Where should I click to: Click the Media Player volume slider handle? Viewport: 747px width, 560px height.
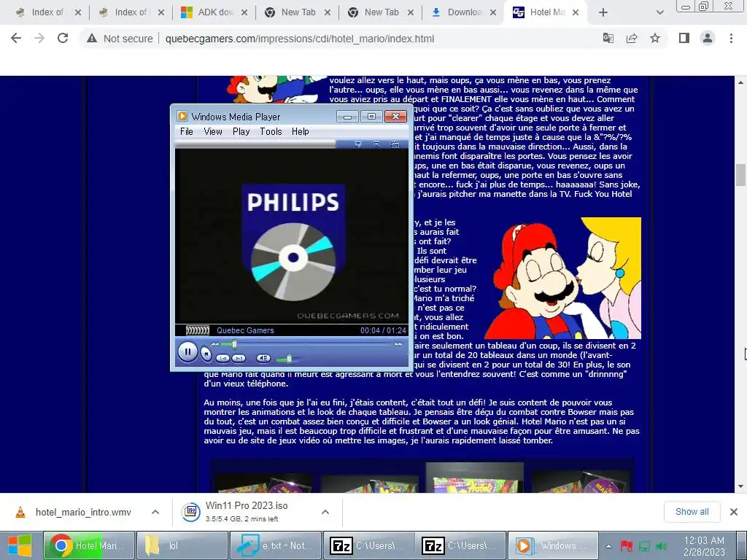coord(289,359)
